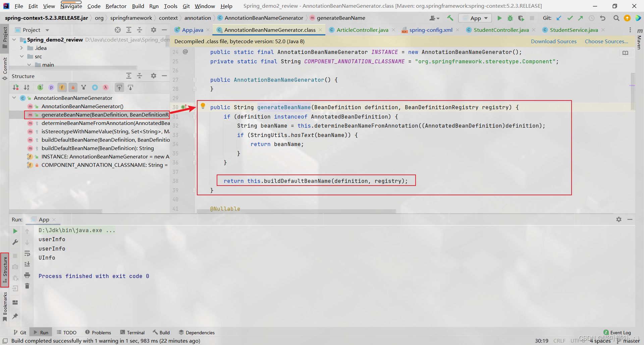The height and width of the screenshot is (345, 644).
Task: Toggle Show Lambdas filter in Structure
Action: 106,87
